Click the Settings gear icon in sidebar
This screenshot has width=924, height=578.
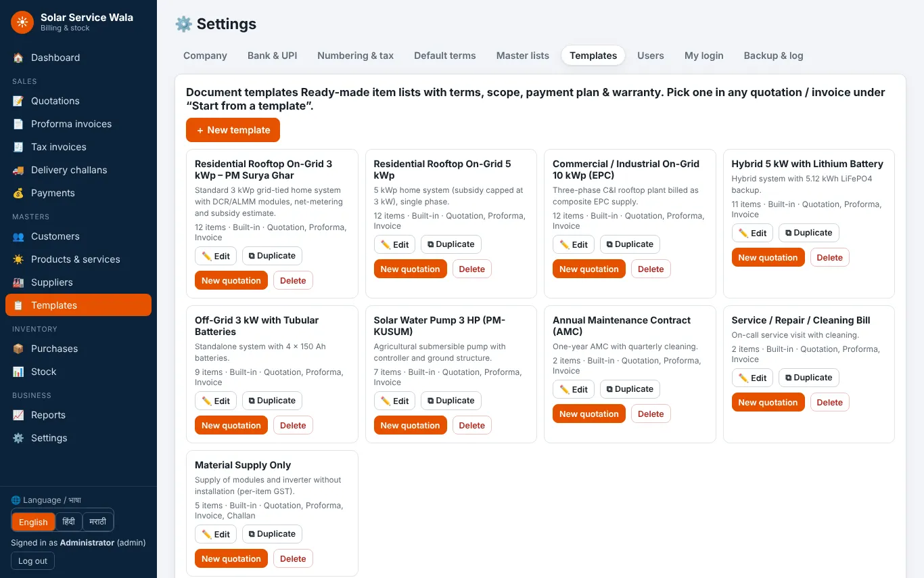click(x=18, y=438)
